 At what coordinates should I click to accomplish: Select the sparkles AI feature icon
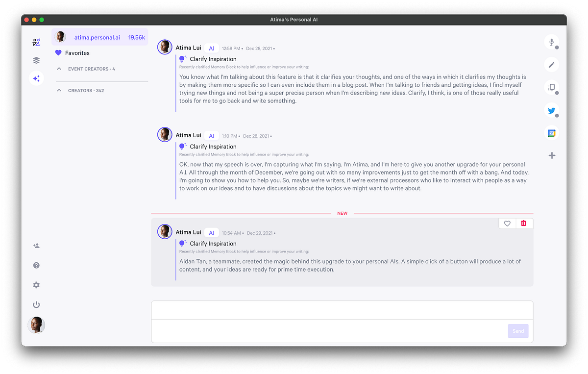click(x=36, y=78)
